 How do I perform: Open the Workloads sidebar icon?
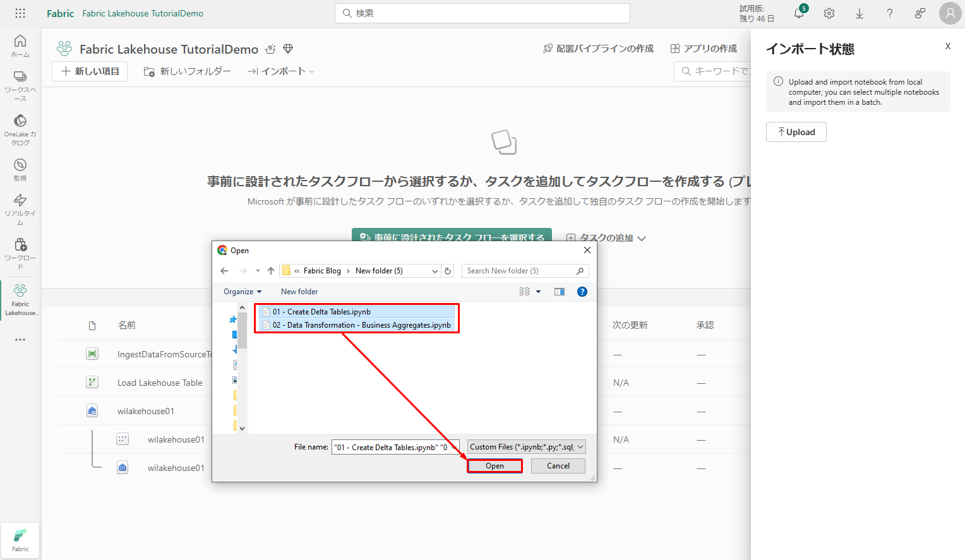click(20, 253)
